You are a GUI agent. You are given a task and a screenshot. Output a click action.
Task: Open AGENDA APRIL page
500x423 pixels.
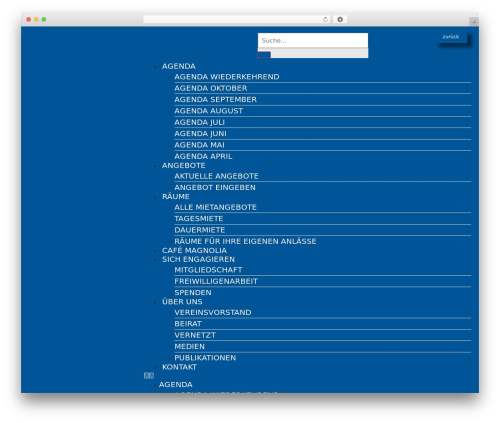click(x=203, y=156)
